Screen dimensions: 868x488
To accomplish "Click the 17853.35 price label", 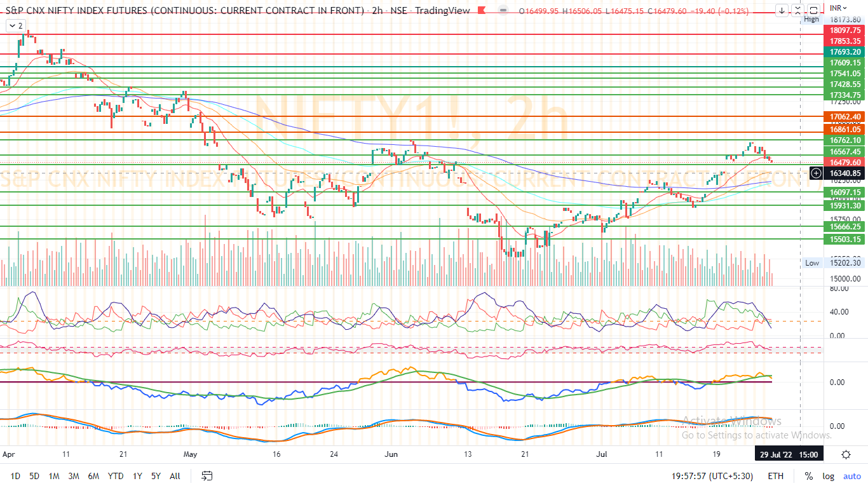I will (x=845, y=41).
